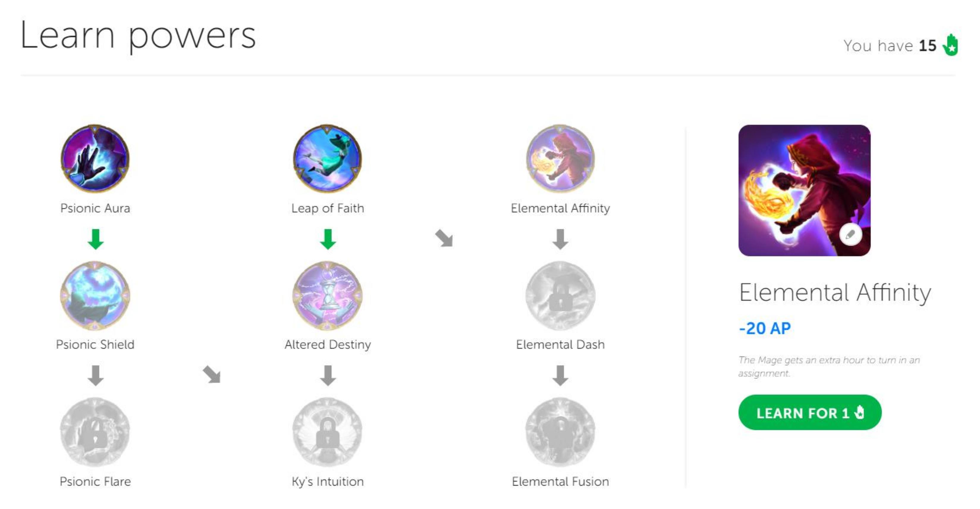Select the Leap of Faith power icon
Image resolution: width=980 pixels, height=509 pixels.
pyautogui.click(x=328, y=159)
